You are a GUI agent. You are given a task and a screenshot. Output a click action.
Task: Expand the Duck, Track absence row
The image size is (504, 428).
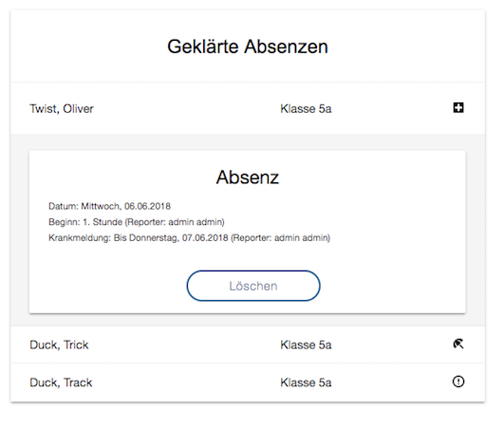pyautogui.click(x=248, y=382)
